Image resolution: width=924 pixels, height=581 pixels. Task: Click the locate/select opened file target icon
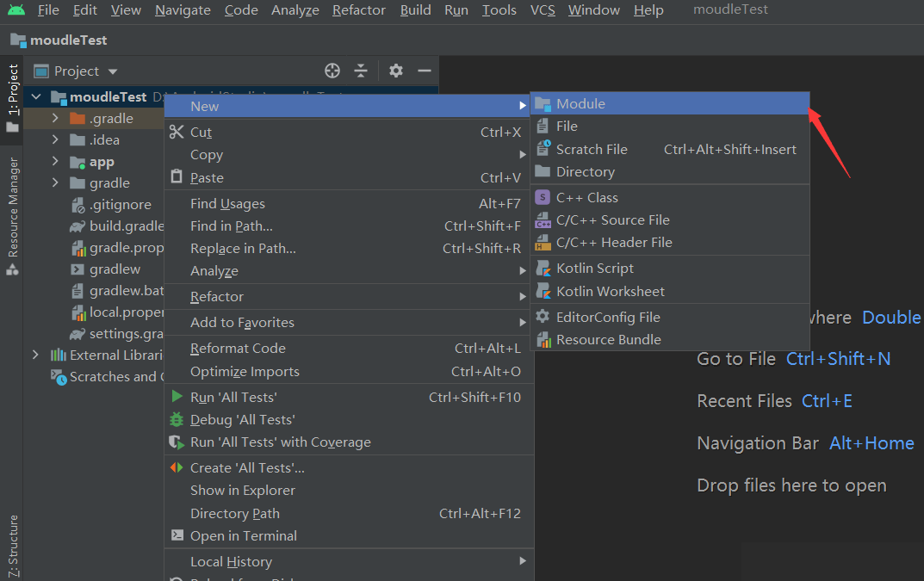pyautogui.click(x=332, y=71)
